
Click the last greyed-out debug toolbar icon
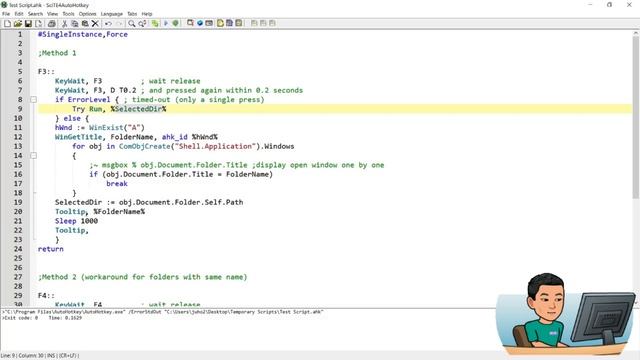[272, 23]
